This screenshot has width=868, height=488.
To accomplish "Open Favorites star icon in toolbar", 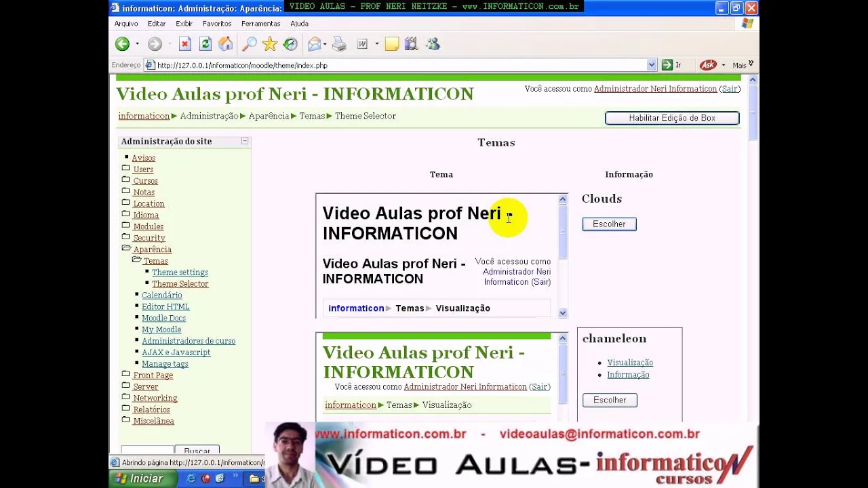I will tap(270, 44).
